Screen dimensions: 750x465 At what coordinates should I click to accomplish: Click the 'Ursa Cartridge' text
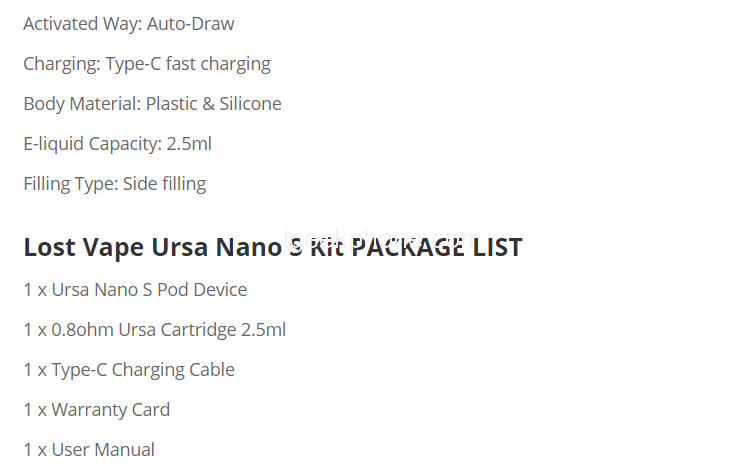pyautogui.click(x=177, y=330)
